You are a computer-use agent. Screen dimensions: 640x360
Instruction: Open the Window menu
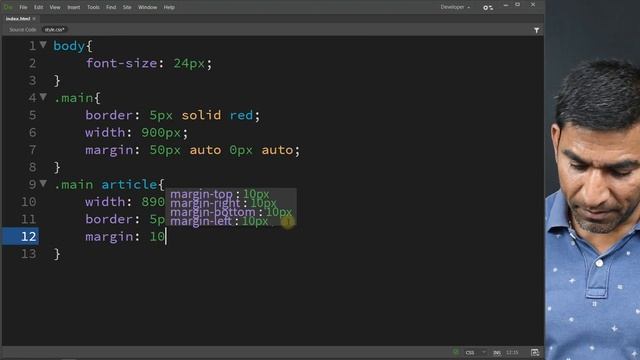(147, 7)
